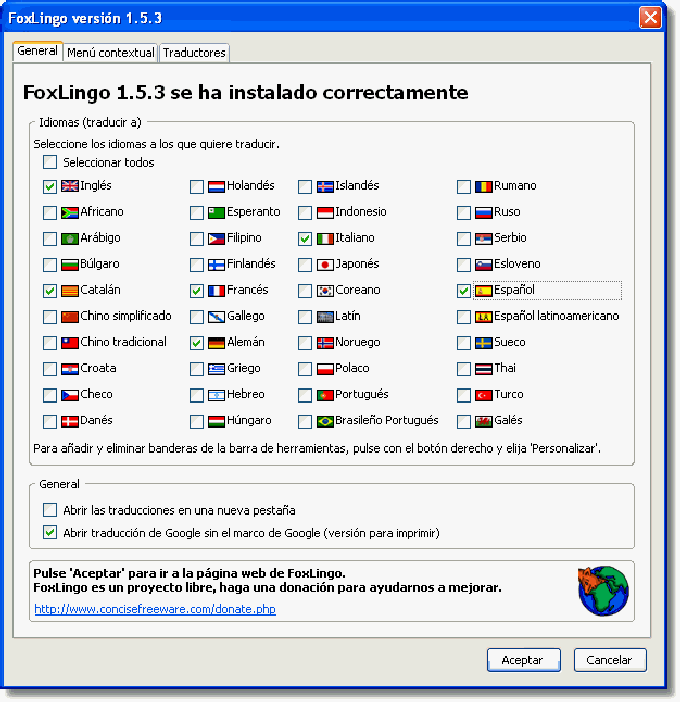Click the South African flag icon for Africano
The width and height of the screenshot is (680, 702).
69,213
